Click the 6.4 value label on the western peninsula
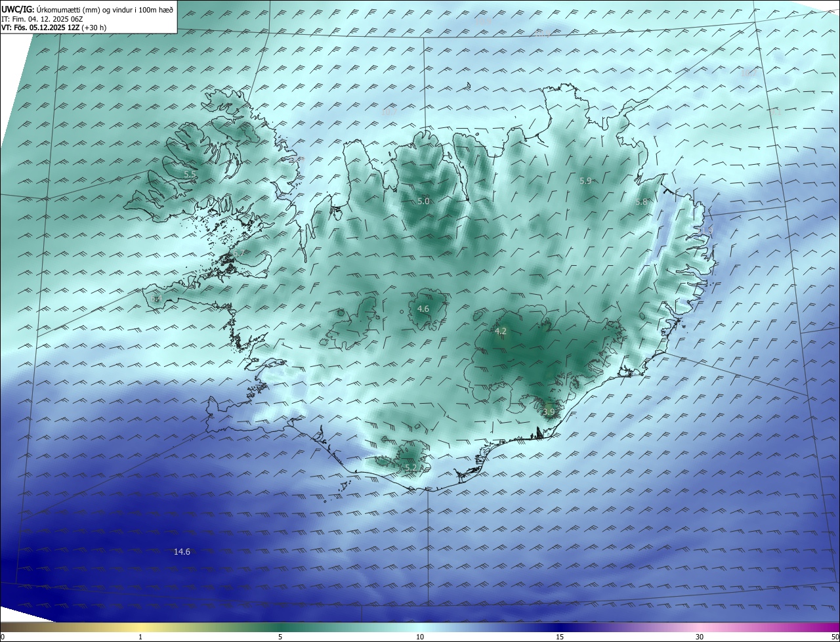 156,299
